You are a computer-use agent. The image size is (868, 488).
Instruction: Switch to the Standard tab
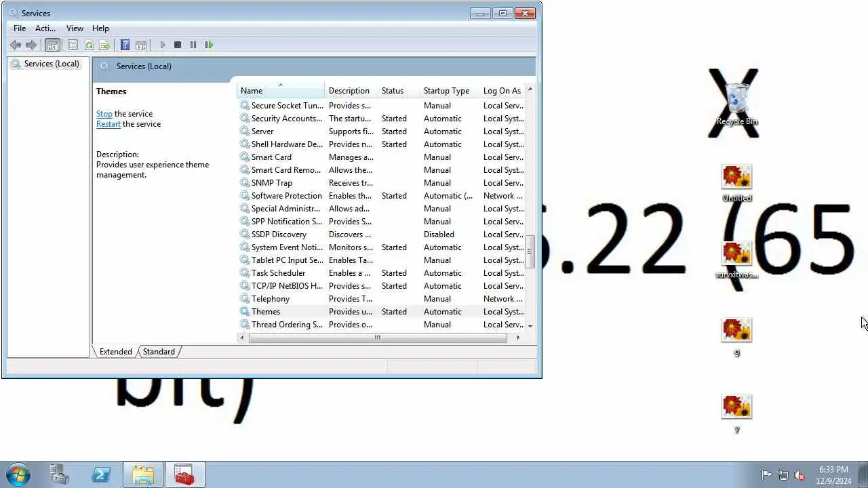(x=159, y=352)
